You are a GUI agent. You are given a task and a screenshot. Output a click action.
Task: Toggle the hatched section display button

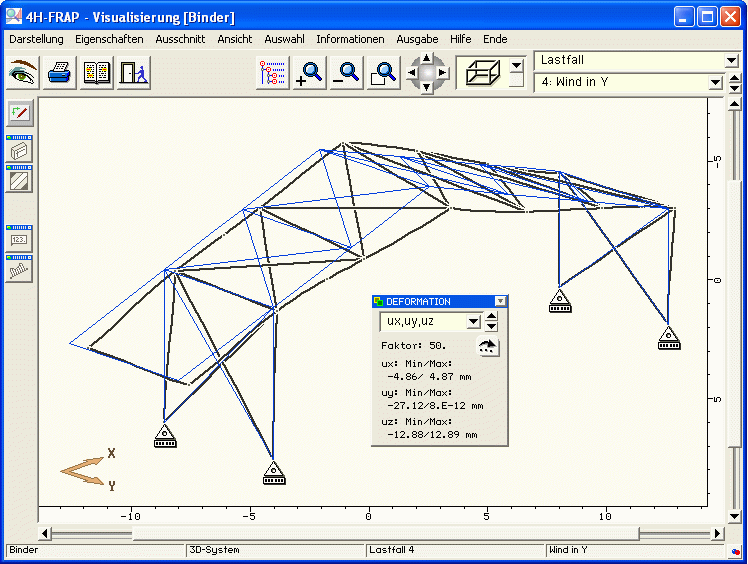tap(20, 181)
